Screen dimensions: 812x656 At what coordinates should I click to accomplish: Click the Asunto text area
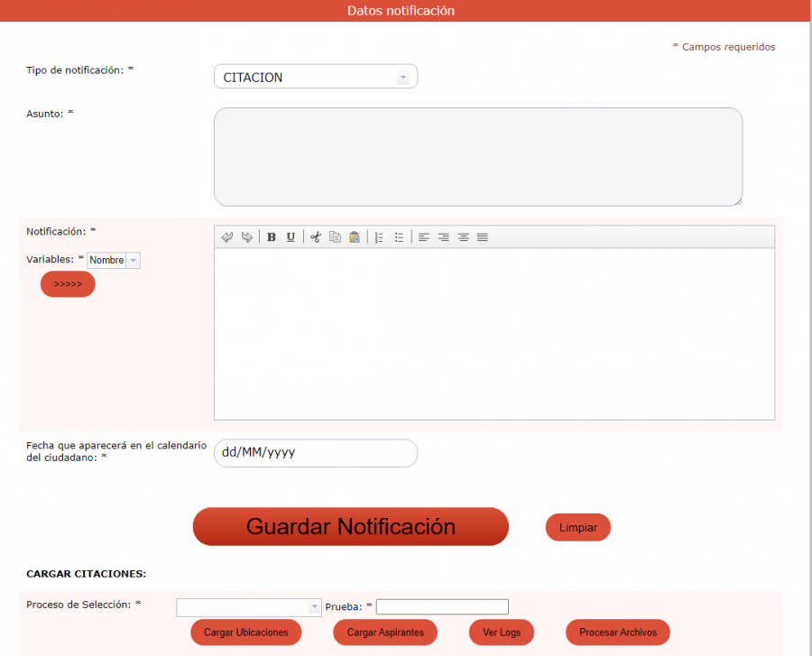pyautogui.click(x=477, y=157)
